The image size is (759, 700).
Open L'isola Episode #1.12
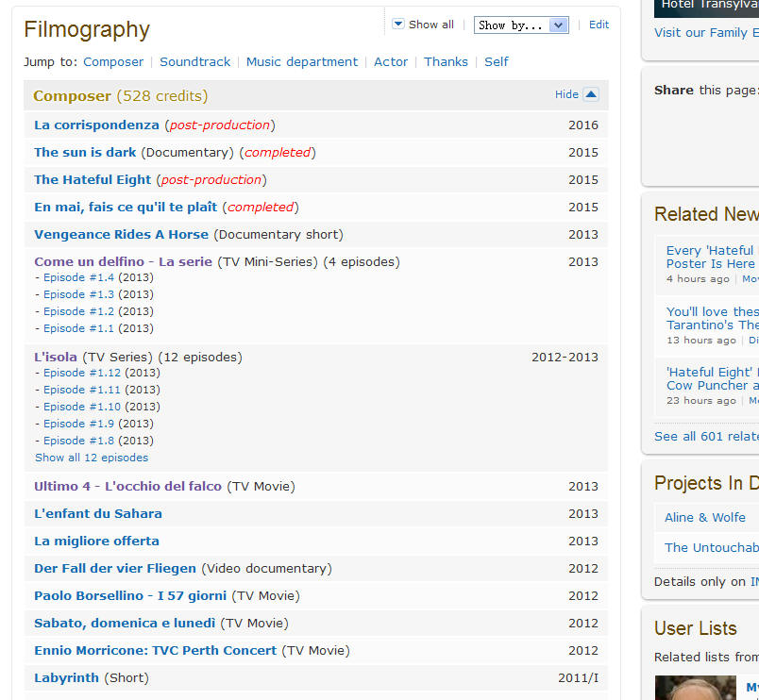click(x=82, y=373)
